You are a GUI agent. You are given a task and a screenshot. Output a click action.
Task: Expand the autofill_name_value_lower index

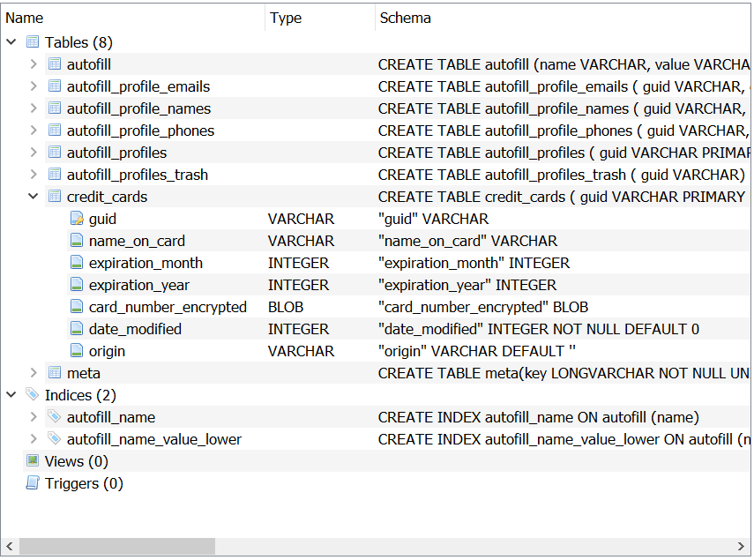[x=34, y=439]
